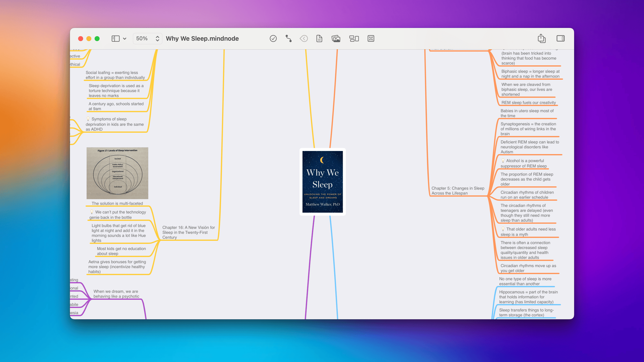Click the tag label icon

point(304,39)
